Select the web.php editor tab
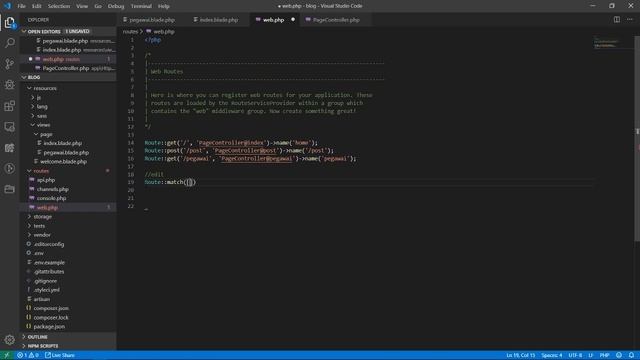Viewport: 640px width, 360px height. [x=273, y=20]
